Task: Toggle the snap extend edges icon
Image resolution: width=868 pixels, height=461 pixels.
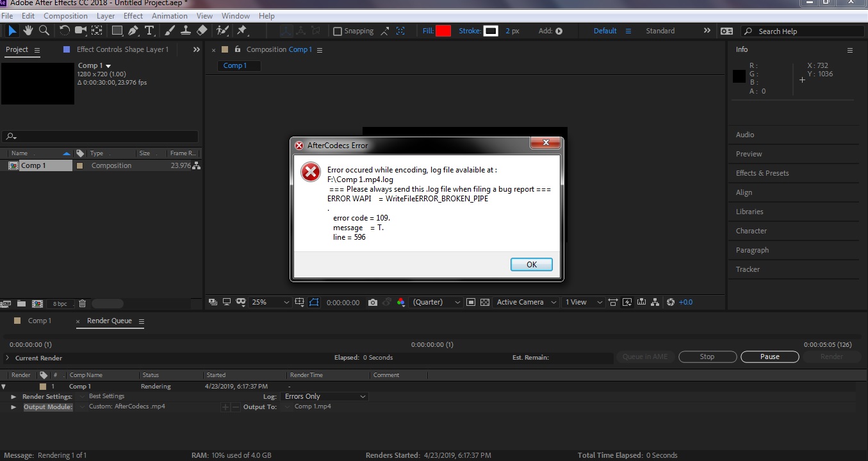Action: click(384, 31)
